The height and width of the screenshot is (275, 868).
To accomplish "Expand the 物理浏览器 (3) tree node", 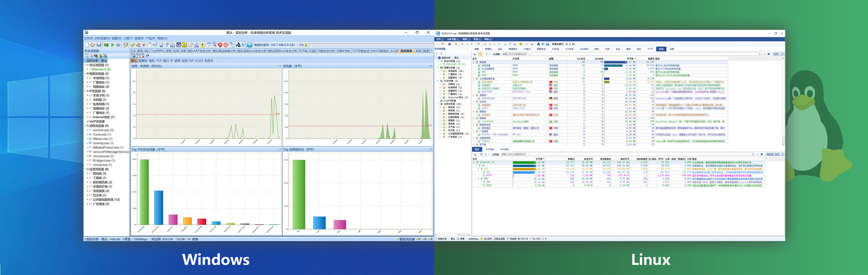I will coord(85,74).
